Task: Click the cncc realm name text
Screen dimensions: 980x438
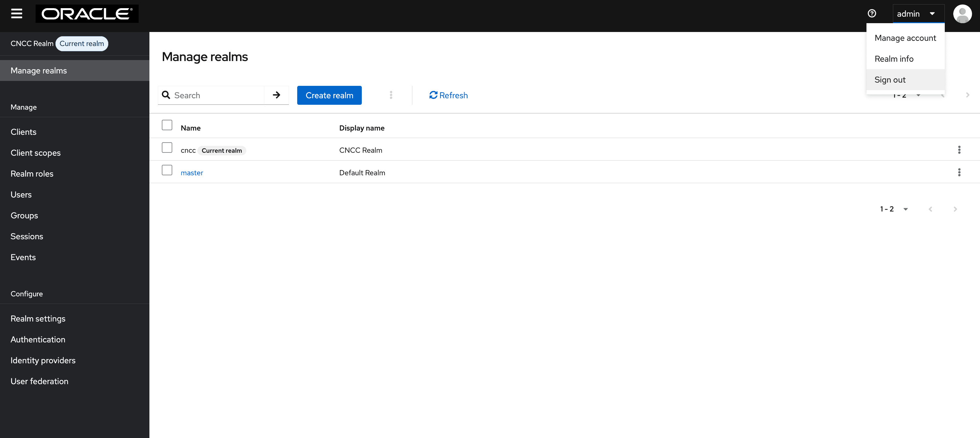Action: click(x=188, y=150)
